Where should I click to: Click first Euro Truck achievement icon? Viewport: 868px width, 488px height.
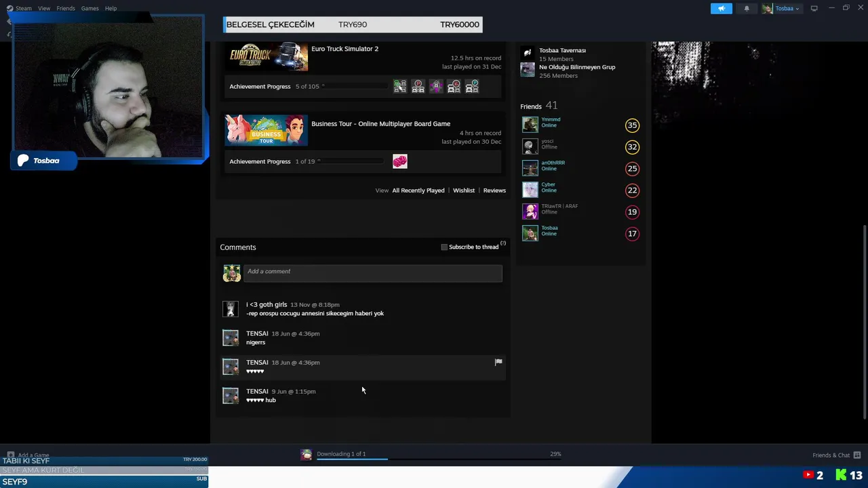(x=400, y=86)
